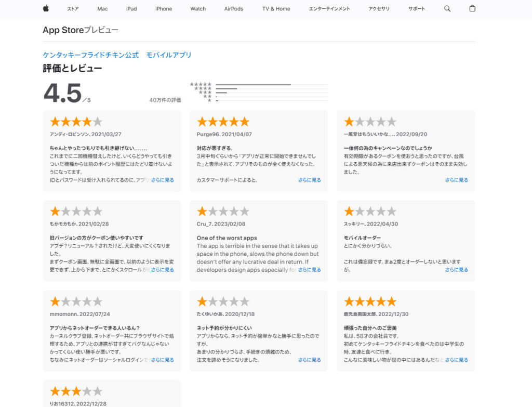Image resolution: width=532 pixels, height=407 pixels.
Task: Open the TV & Home menu item
Action: point(276,9)
